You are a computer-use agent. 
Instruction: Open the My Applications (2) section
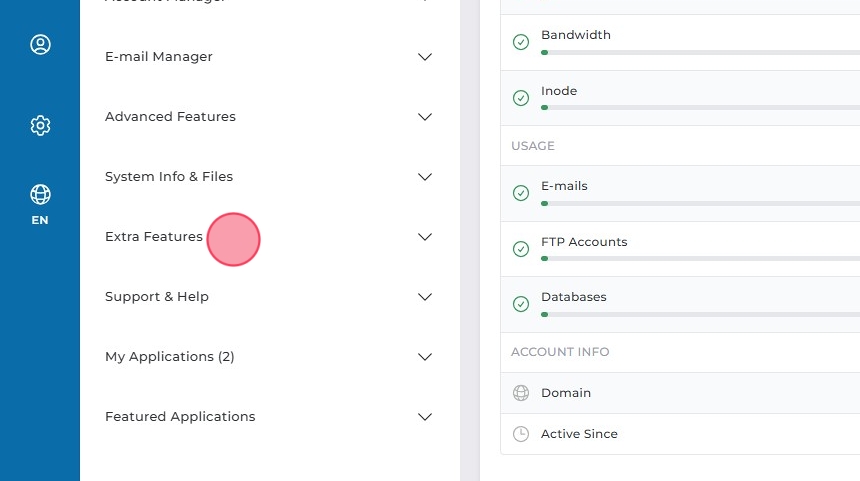click(170, 357)
